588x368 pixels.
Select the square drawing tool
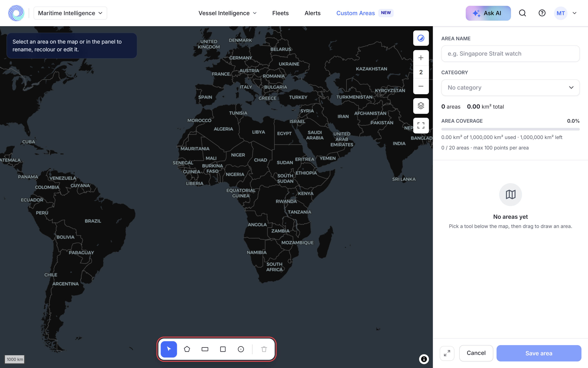(223, 349)
